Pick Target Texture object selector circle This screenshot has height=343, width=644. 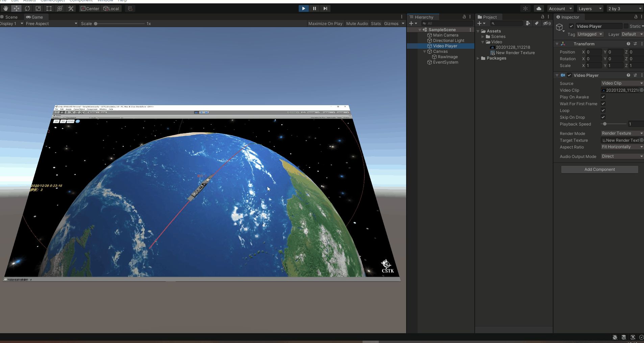641,140
